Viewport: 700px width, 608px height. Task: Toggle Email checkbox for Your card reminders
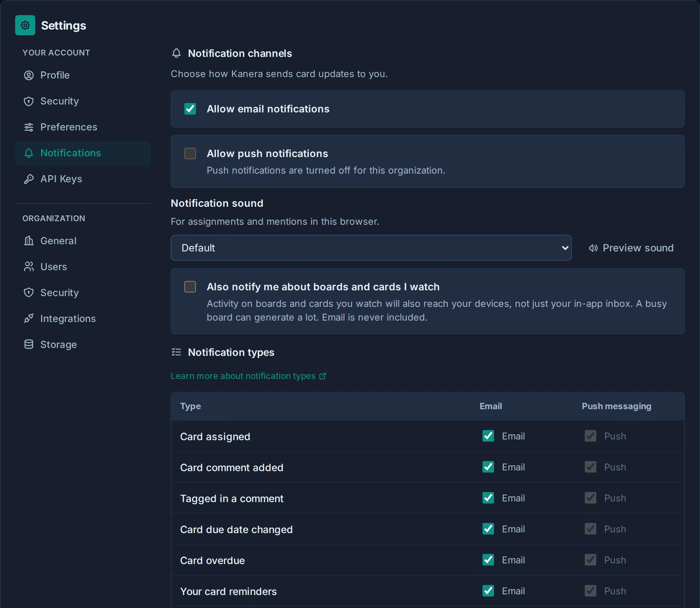[x=488, y=591]
